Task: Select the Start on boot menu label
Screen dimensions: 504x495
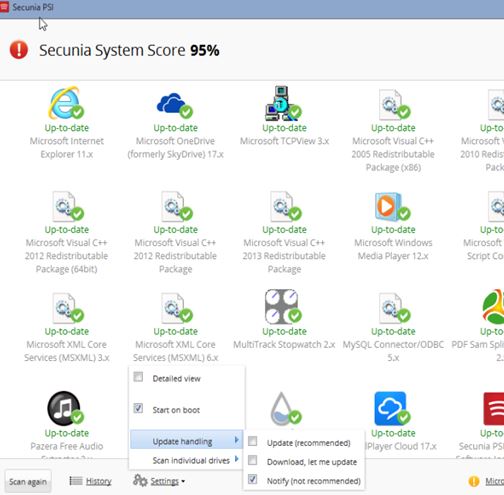Action: pos(176,410)
